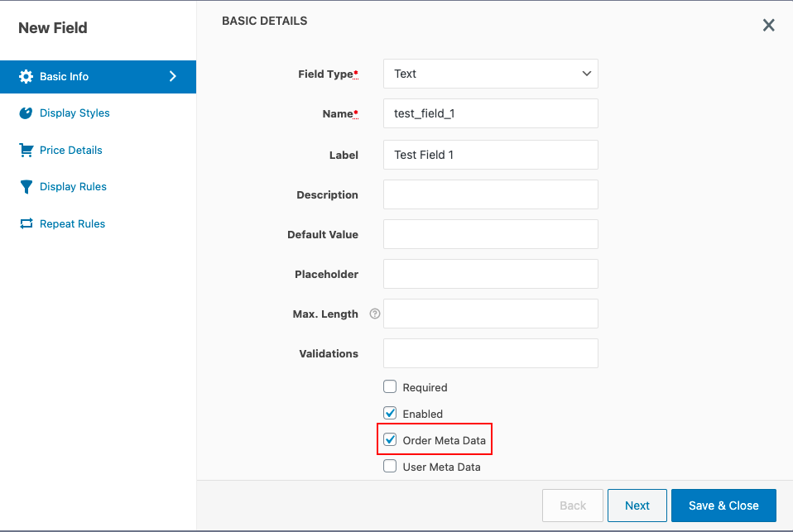Switch to the Display Styles tab
793x532 pixels.
[x=74, y=113]
